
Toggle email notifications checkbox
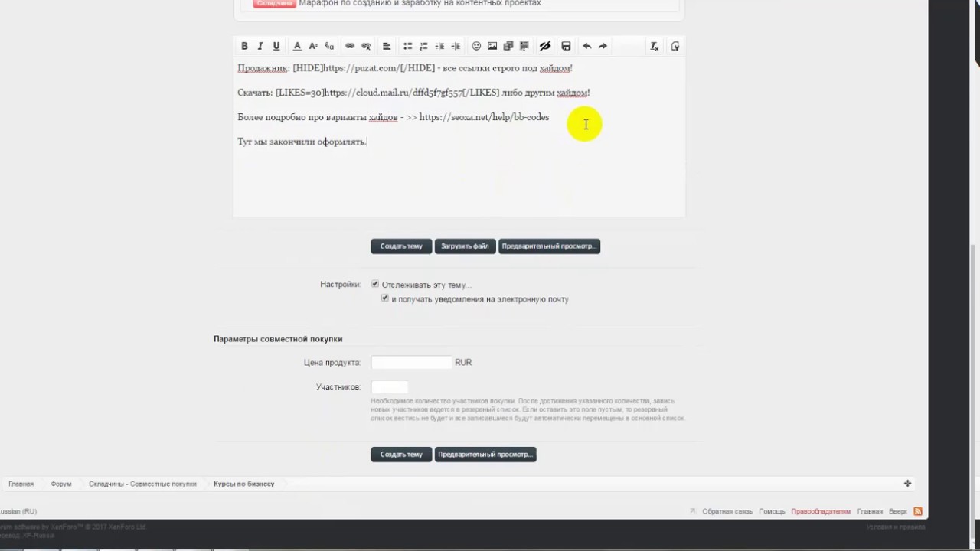coord(385,298)
